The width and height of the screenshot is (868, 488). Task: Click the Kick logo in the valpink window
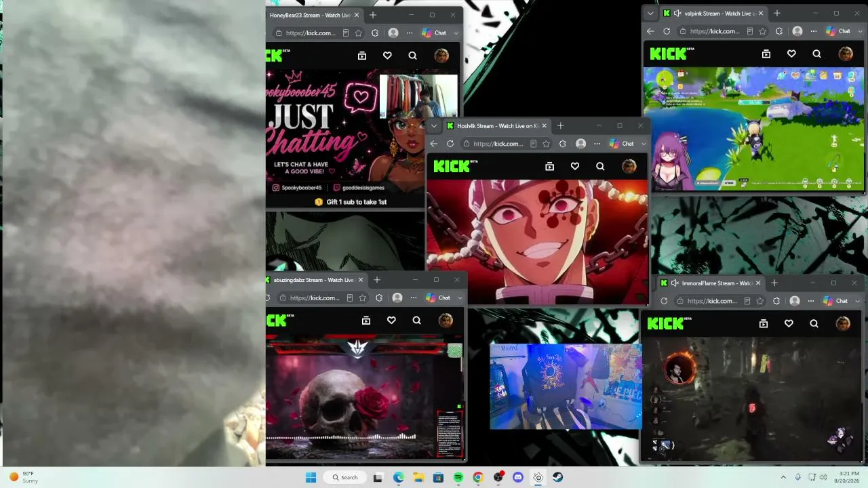coord(672,54)
